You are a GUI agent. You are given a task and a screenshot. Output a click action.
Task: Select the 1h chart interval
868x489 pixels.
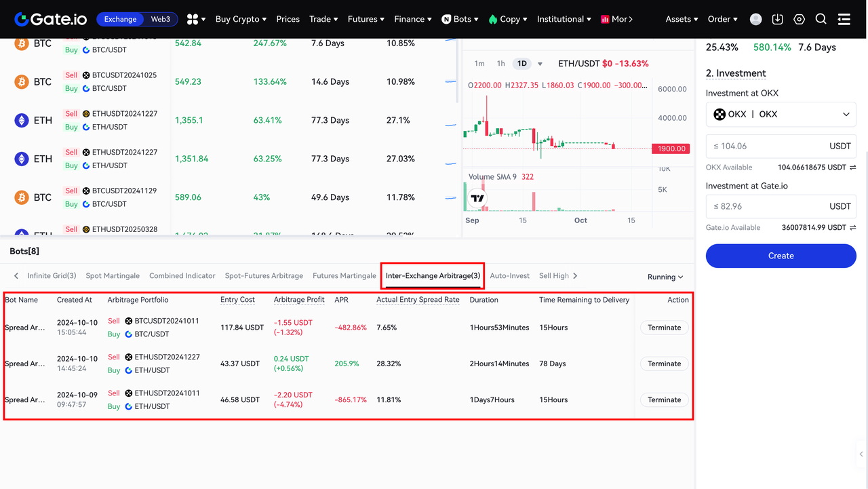click(500, 64)
